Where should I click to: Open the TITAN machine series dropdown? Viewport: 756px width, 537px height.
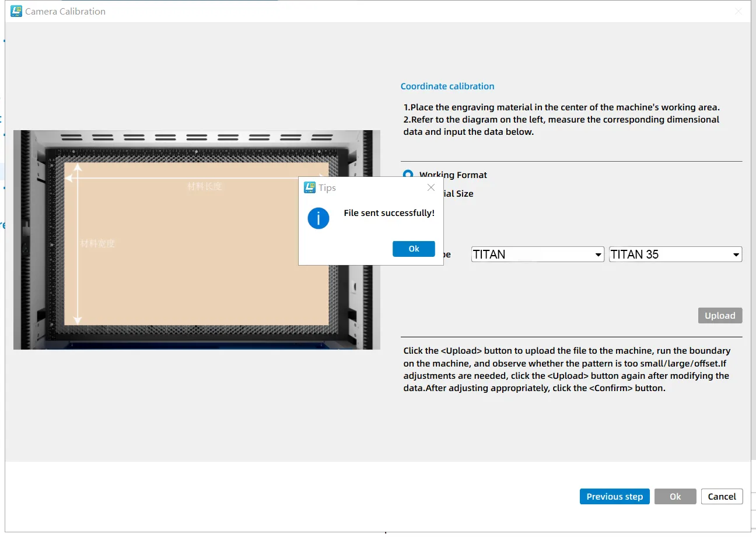[x=537, y=254]
